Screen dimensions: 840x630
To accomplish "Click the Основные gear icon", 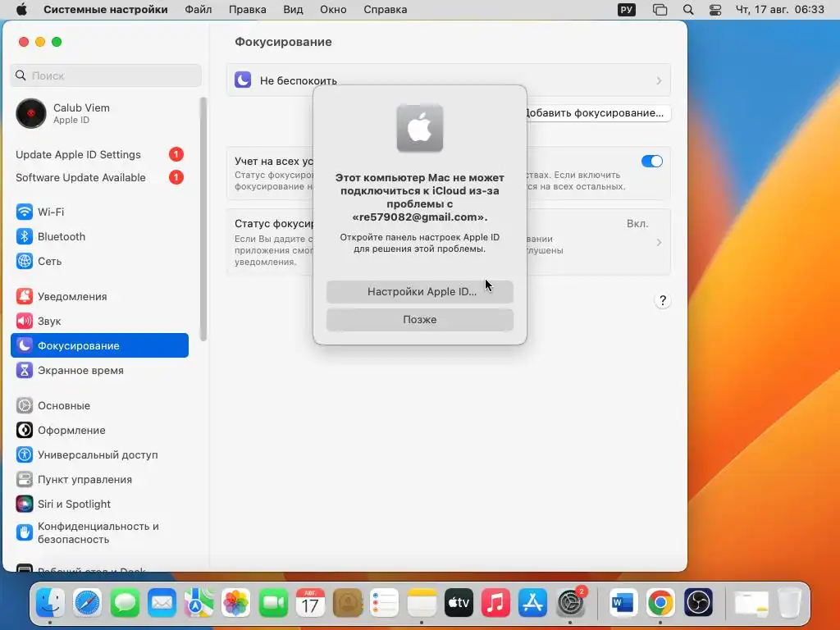I will point(24,405).
